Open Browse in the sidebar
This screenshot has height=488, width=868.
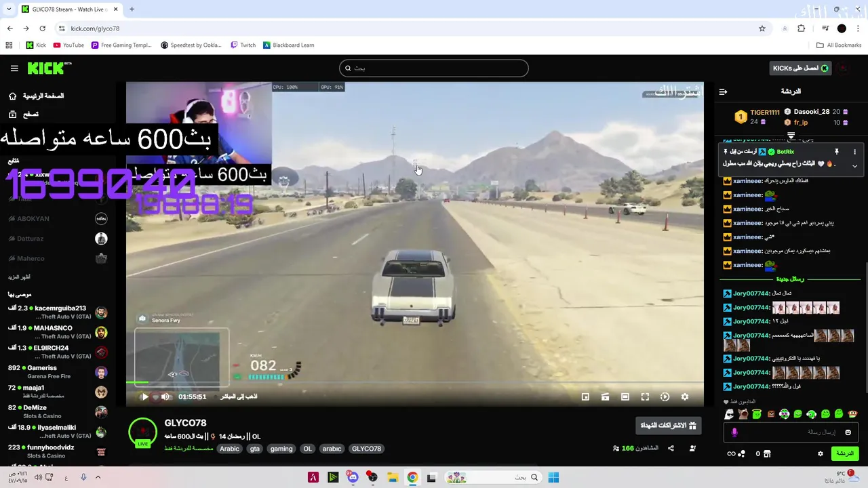pyautogui.click(x=24, y=115)
